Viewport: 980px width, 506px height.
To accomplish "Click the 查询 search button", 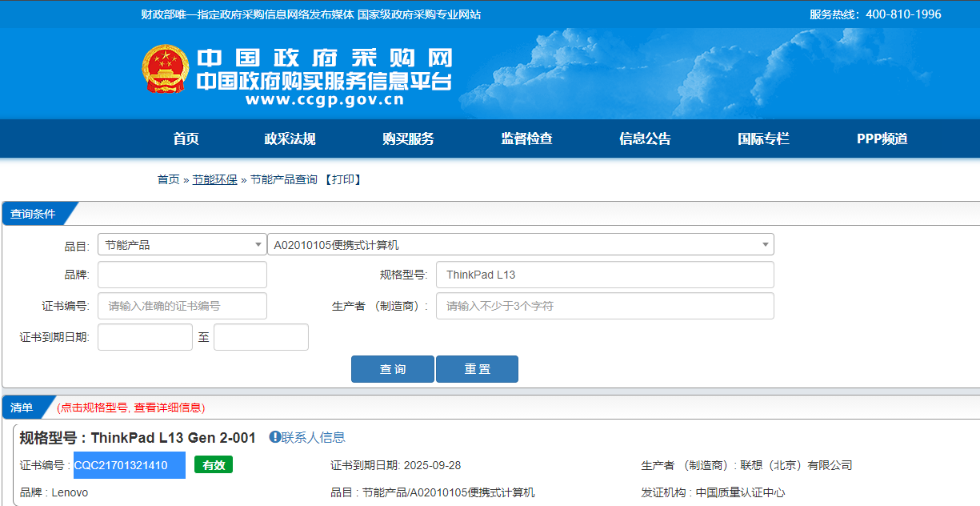I will pos(393,369).
